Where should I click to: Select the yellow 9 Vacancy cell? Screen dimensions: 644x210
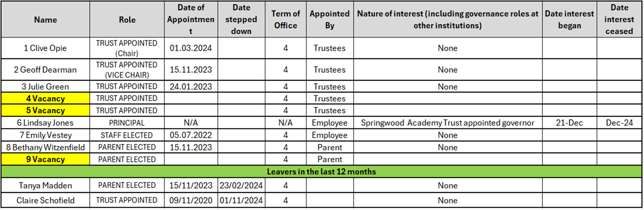coord(45,159)
